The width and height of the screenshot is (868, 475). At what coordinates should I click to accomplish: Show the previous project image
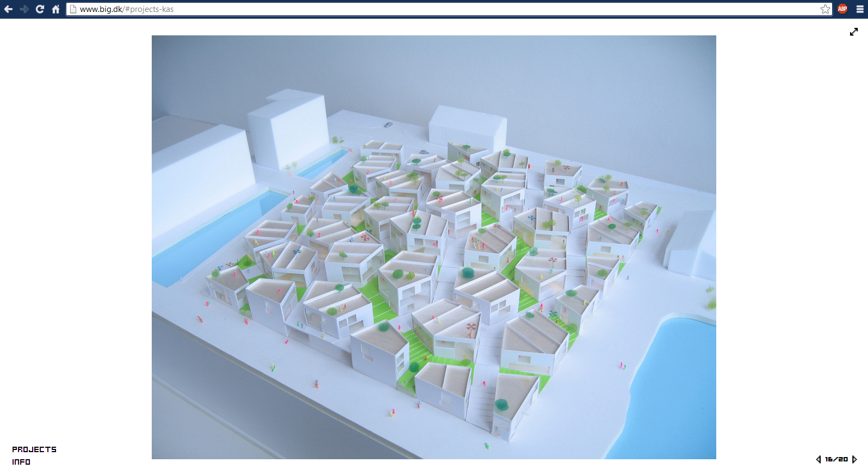819,459
